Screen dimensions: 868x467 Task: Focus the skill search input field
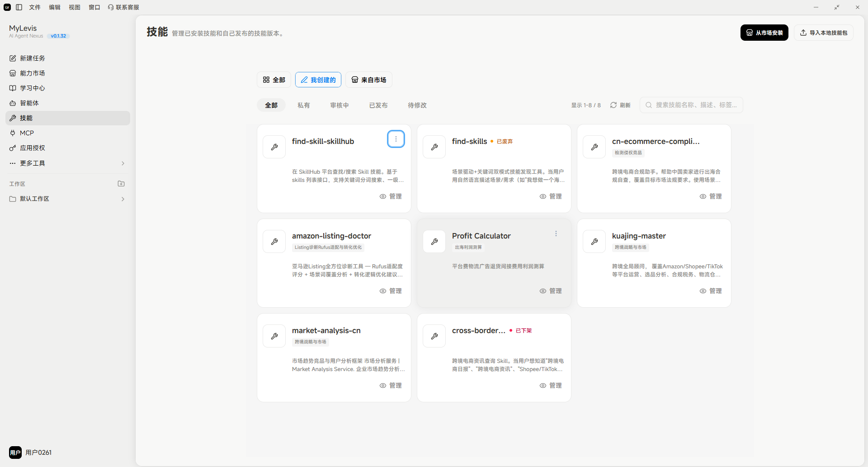[x=691, y=105]
